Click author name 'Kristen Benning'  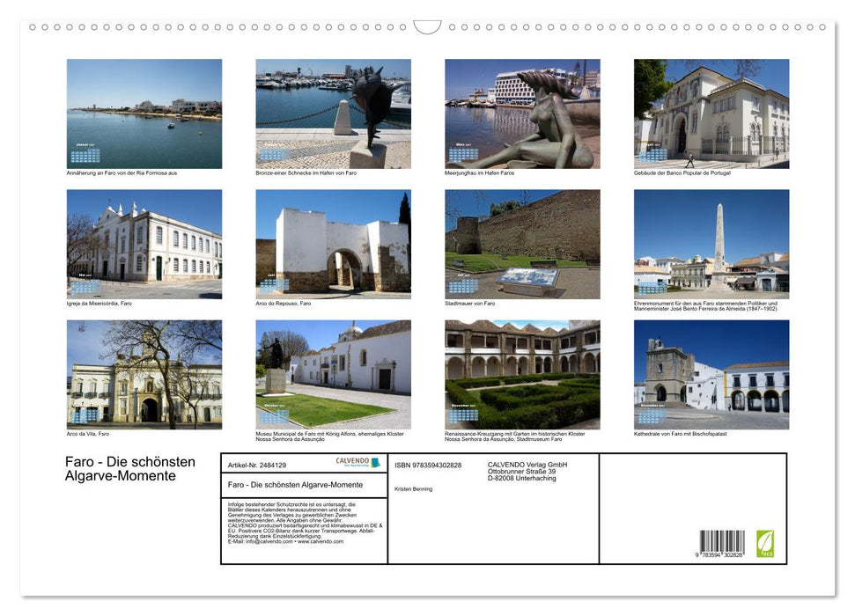[413, 489]
